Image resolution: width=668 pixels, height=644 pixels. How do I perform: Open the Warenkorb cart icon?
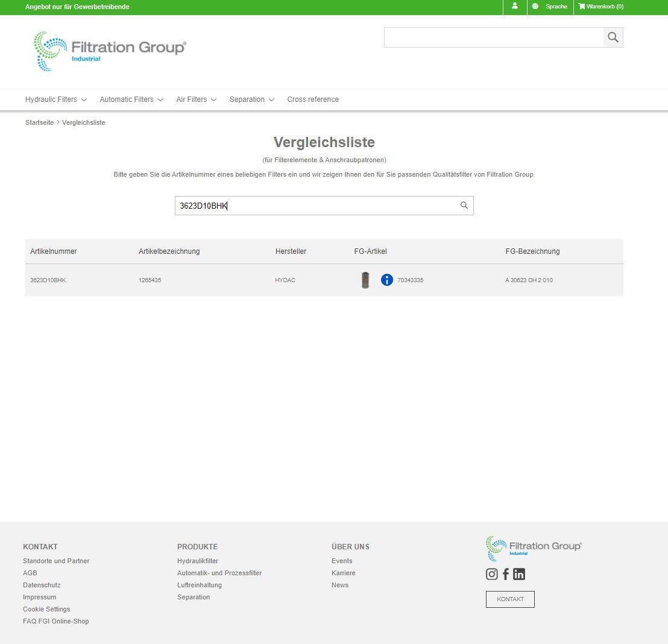pos(581,7)
